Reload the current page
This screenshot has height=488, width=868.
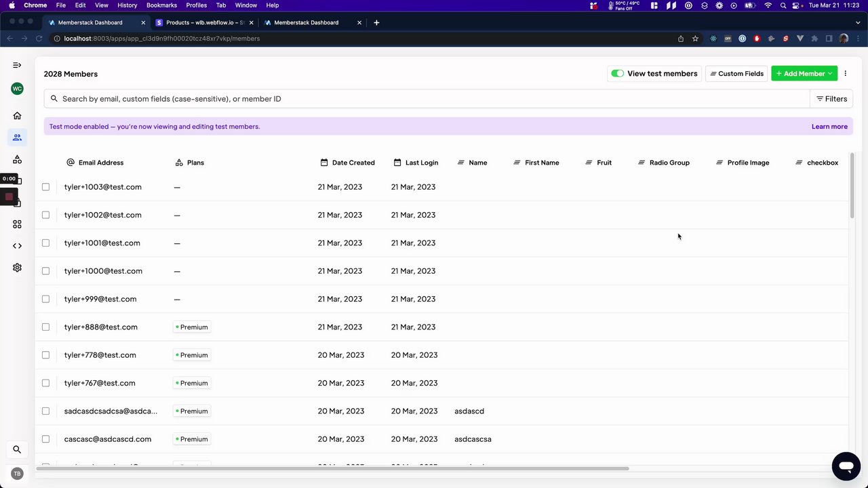pyautogui.click(x=39, y=39)
